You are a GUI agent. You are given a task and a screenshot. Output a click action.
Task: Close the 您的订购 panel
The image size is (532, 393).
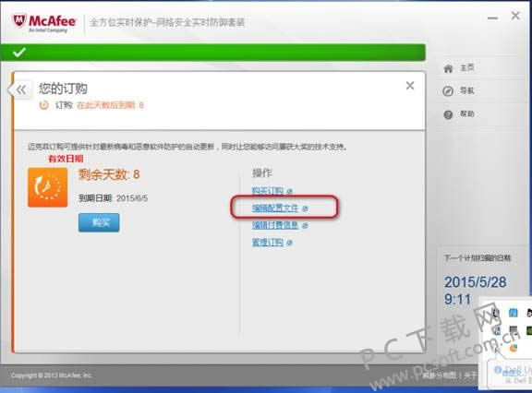coord(410,86)
